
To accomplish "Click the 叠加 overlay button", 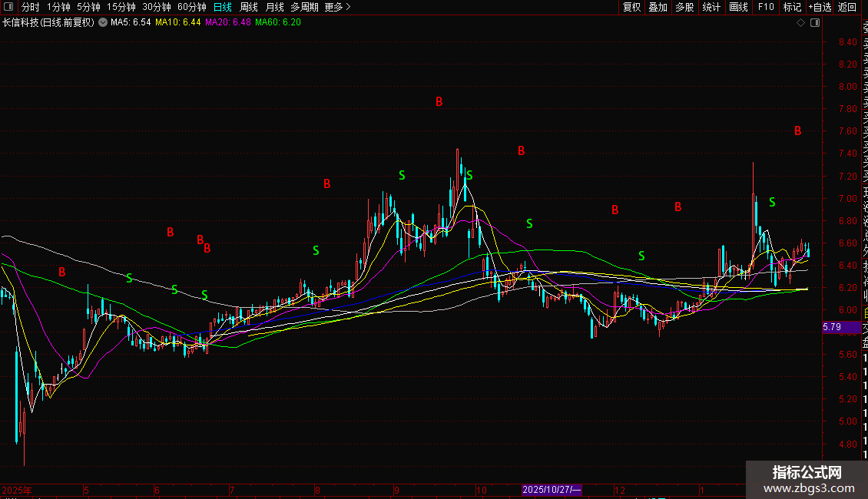I will pyautogui.click(x=658, y=7).
